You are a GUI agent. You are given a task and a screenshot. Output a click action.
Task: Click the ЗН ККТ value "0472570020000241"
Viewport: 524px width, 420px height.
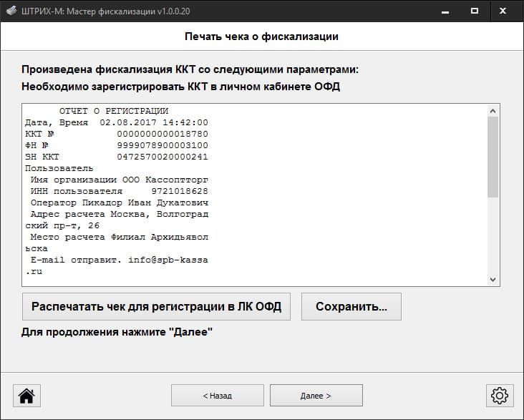pyautogui.click(x=162, y=157)
